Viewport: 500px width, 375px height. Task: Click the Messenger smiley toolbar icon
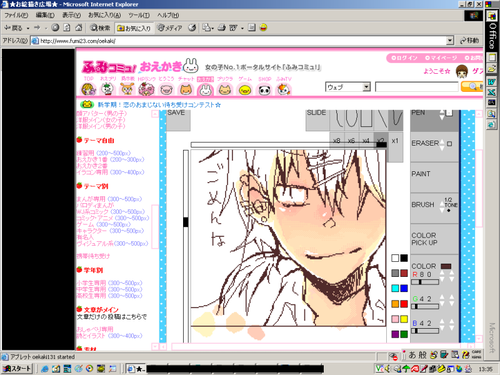point(263,28)
